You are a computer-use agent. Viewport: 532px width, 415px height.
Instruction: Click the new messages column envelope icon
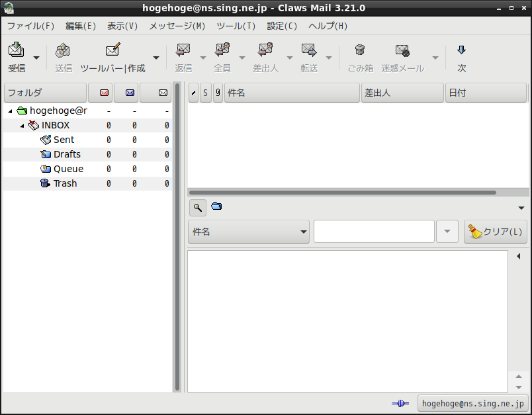[x=104, y=93]
